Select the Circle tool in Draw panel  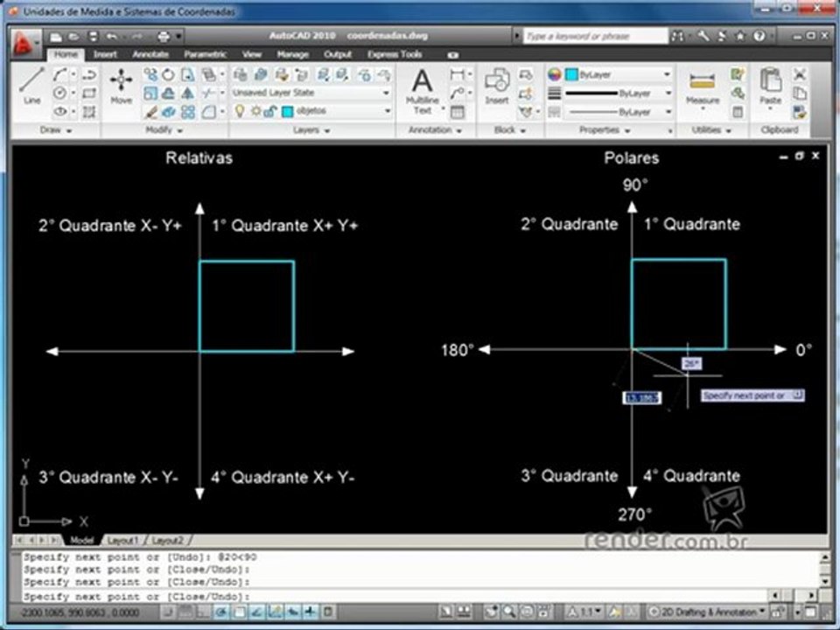coord(60,93)
